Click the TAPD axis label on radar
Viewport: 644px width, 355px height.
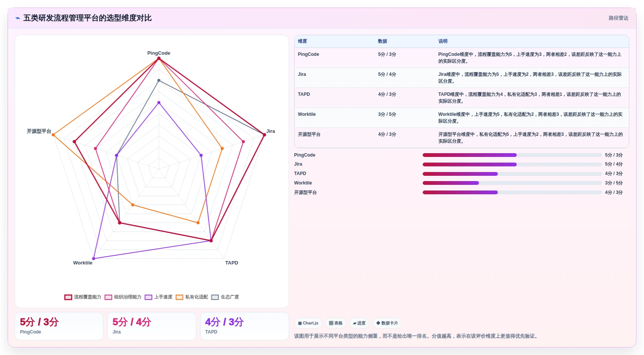[232, 263]
